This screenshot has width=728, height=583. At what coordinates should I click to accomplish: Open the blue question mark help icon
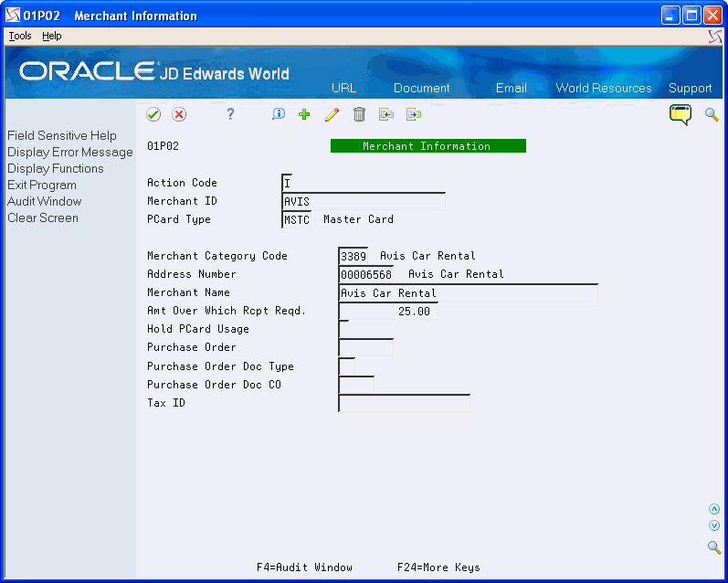click(230, 114)
